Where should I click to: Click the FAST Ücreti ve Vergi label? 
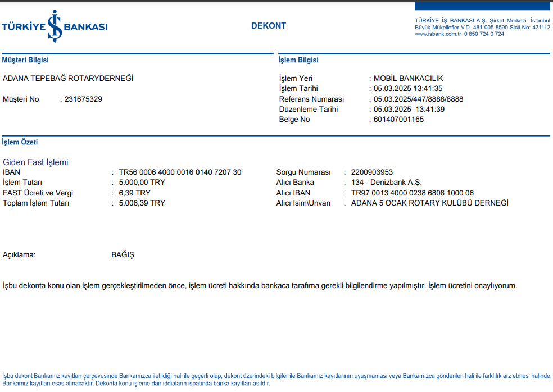pos(38,193)
